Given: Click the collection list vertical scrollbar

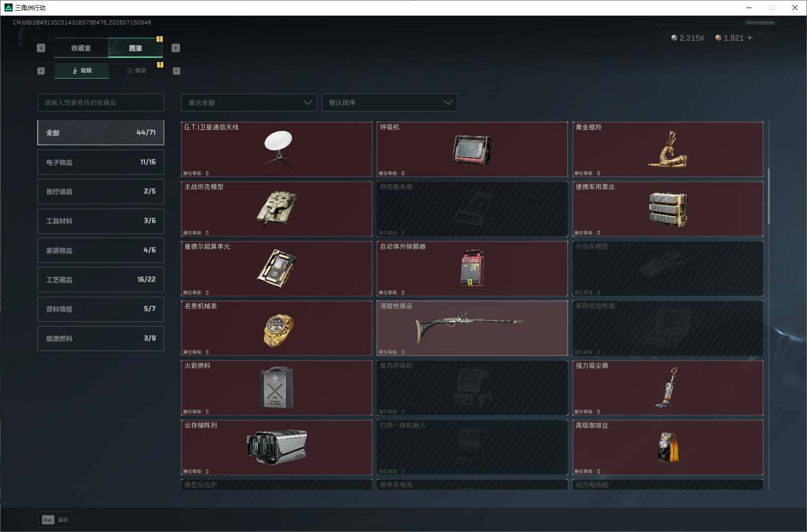Looking at the screenshot, I should [769, 196].
